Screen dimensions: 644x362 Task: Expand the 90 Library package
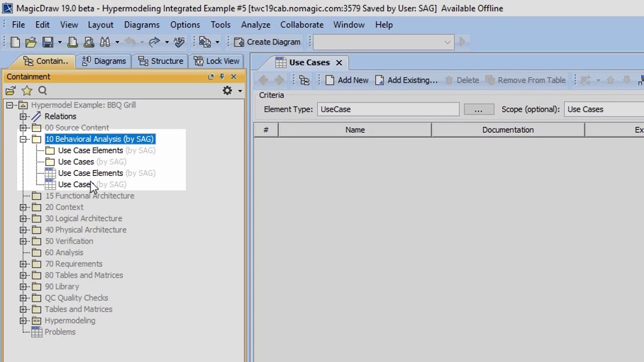click(x=23, y=287)
